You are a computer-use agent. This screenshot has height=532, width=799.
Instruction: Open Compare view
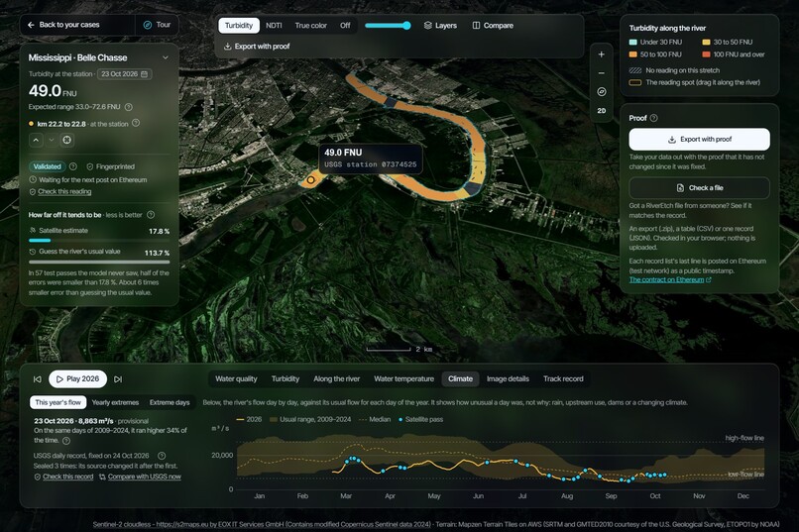[x=493, y=26]
